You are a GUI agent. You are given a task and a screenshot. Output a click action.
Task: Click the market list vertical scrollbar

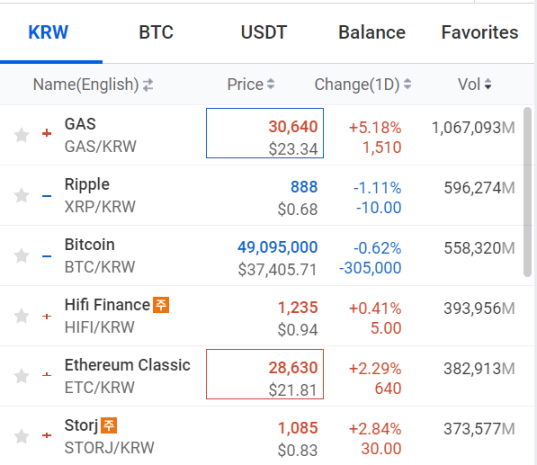tap(527, 192)
